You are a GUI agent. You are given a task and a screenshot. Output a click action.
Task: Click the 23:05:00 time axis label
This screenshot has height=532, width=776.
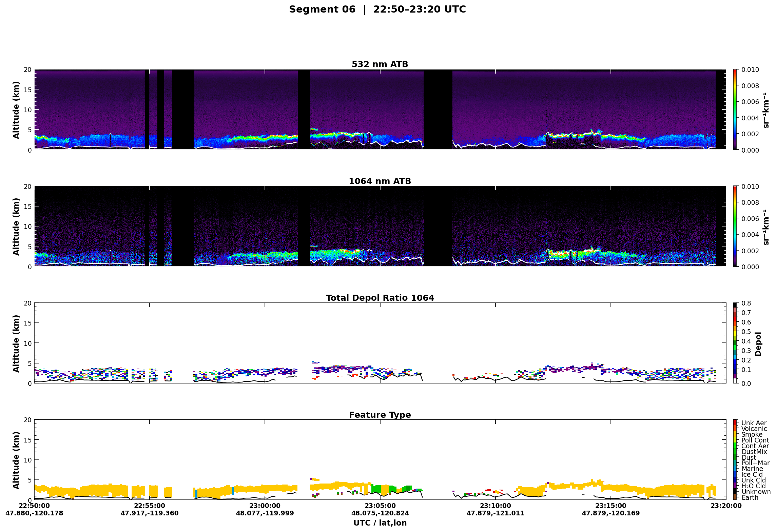[x=380, y=506]
